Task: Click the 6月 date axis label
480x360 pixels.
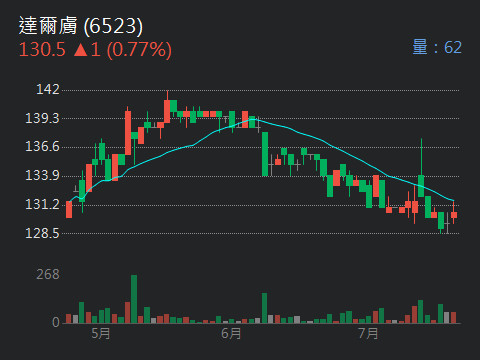Action: pos(231,333)
